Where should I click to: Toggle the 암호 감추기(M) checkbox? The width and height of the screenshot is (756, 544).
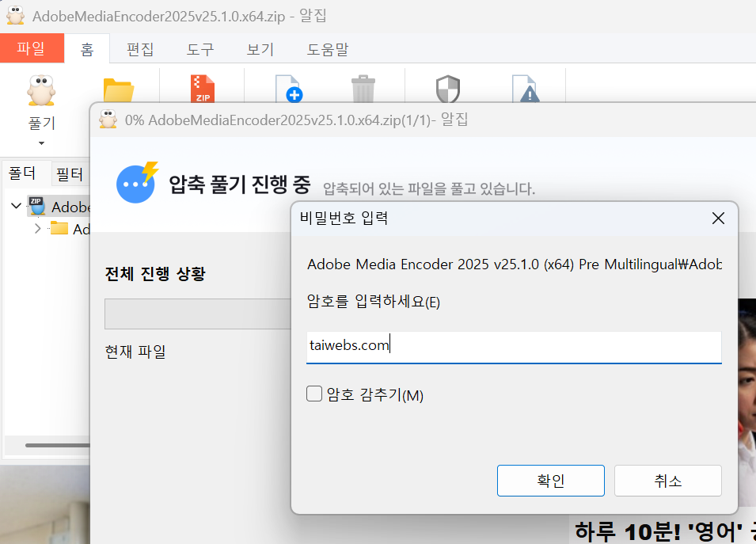click(x=314, y=394)
